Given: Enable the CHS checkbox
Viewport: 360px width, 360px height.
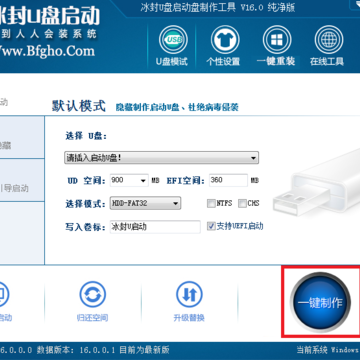Looking at the screenshot, I should [x=242, y=203].
